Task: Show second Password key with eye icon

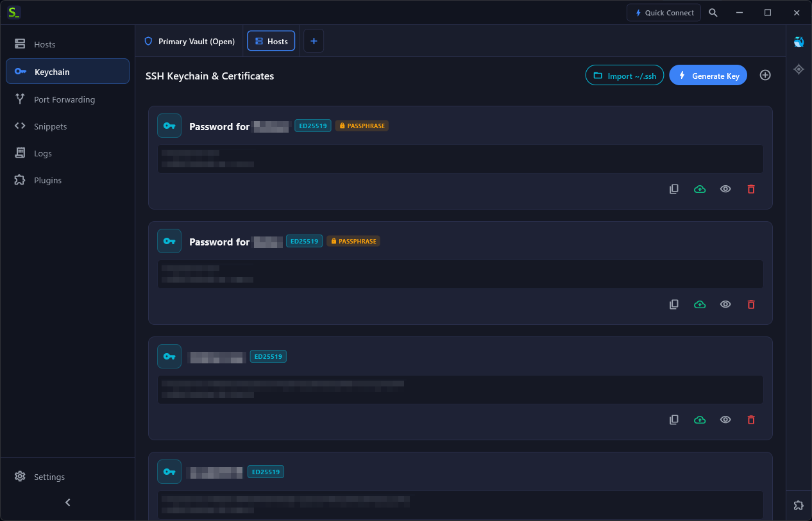Action: (x=725, y=304)
